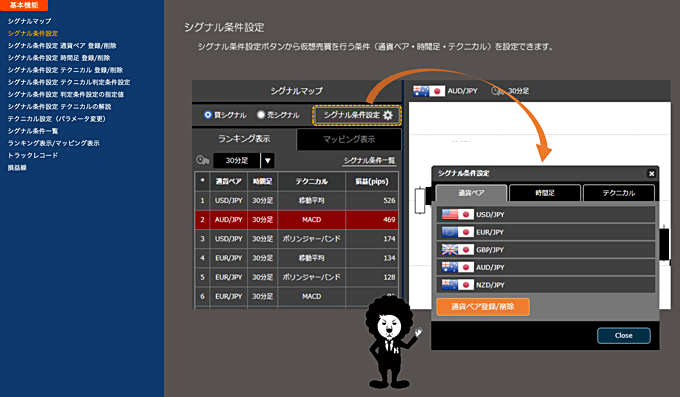Open the 30分足 timeframe dropdown arrow

pyautogui.click(x=268, y=161)
